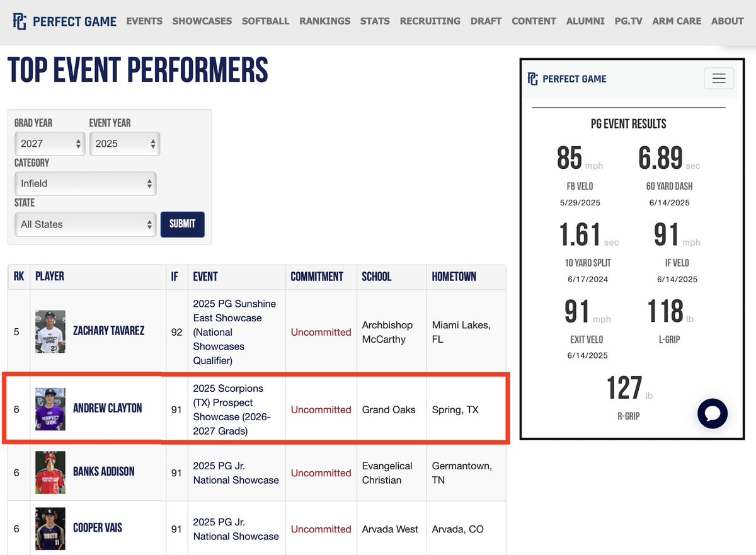756x555 pixels.
Task: Click Uncommitted status for Andrew Clayton
Action: tap(321, 409)
